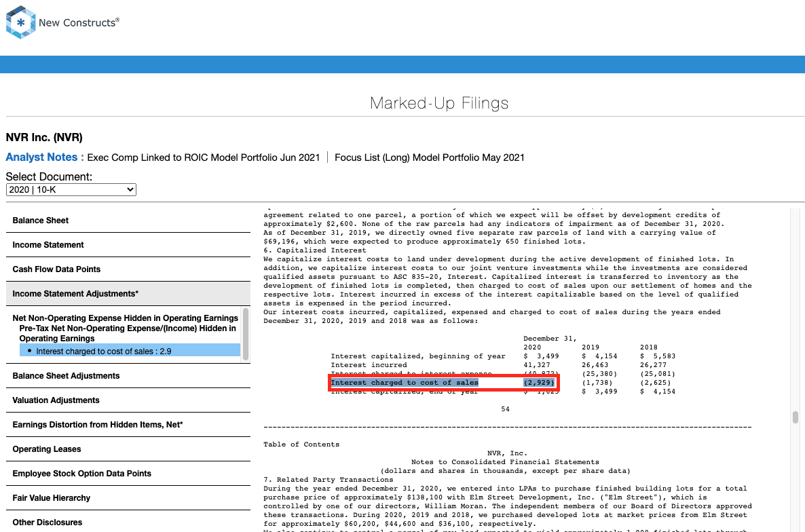
Task: Expand the Balance Sheet Adjustments section
Action: click(128, 376)
